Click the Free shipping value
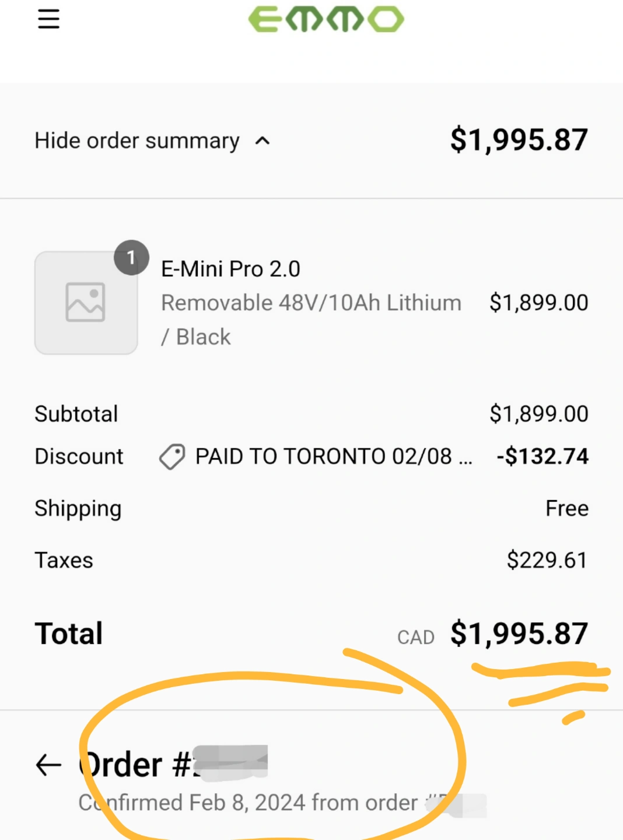623x840 pixels. point(566,509)
